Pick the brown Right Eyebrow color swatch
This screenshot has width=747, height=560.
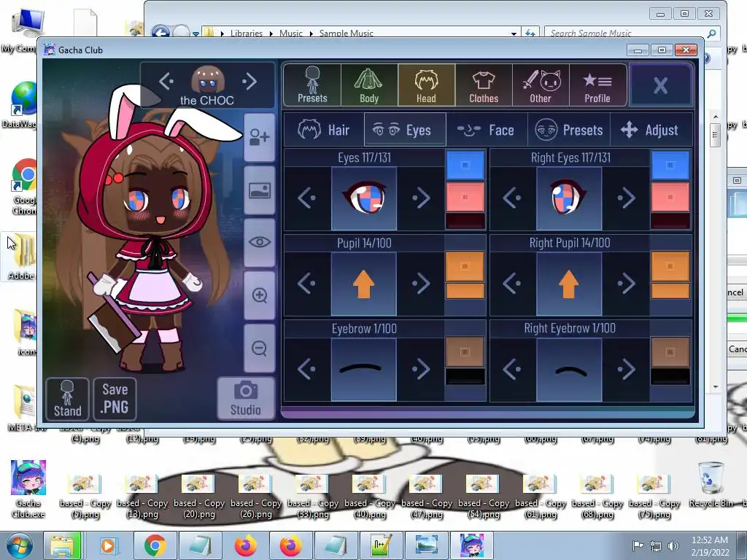[670, 352]
